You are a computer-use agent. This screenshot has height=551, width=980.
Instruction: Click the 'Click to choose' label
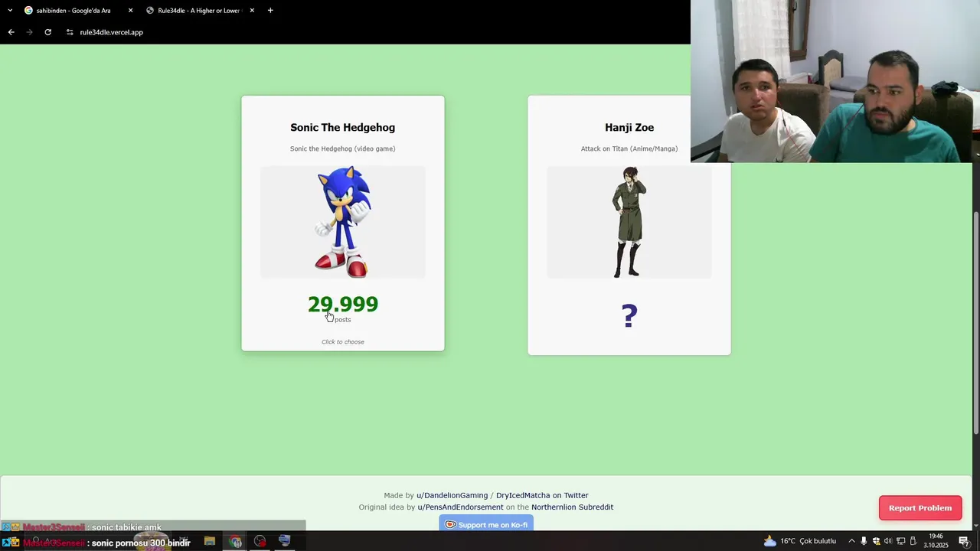click(343, 342)
